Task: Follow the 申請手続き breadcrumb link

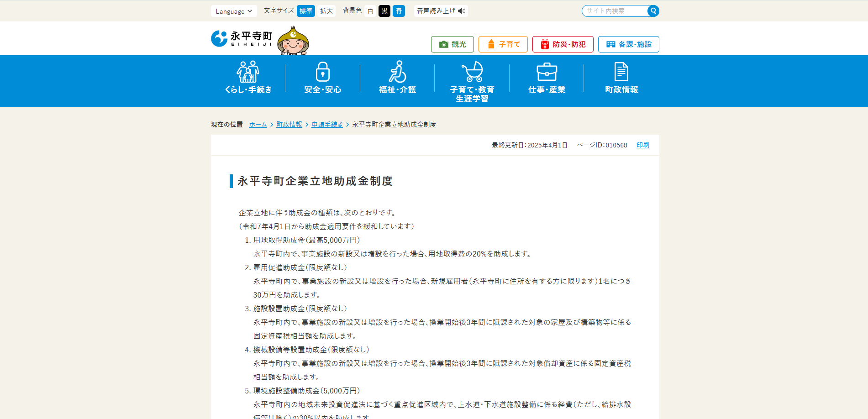Action: click(327, 125)
